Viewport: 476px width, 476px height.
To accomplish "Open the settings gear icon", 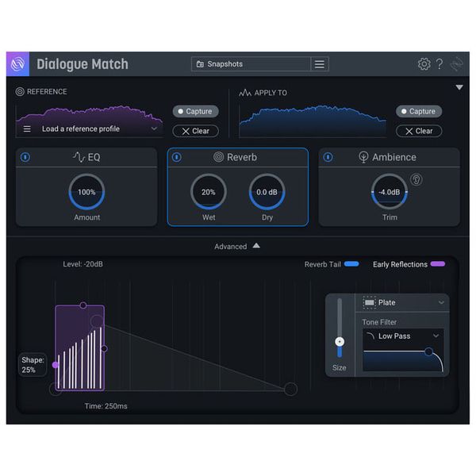I will click(x=424, y=64).
